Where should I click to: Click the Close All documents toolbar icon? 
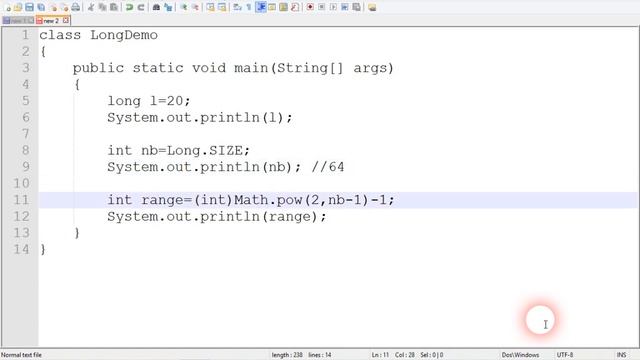point(64,7)
